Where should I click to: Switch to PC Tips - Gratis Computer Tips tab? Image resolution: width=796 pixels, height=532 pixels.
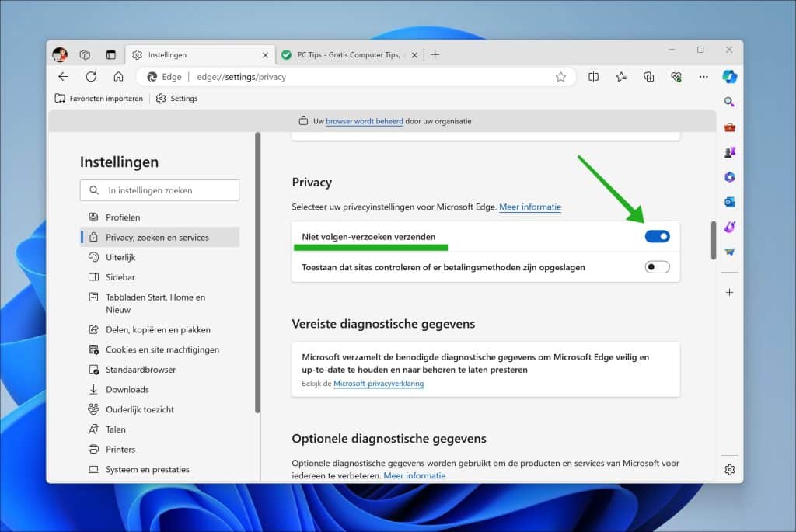click(350, 55)
